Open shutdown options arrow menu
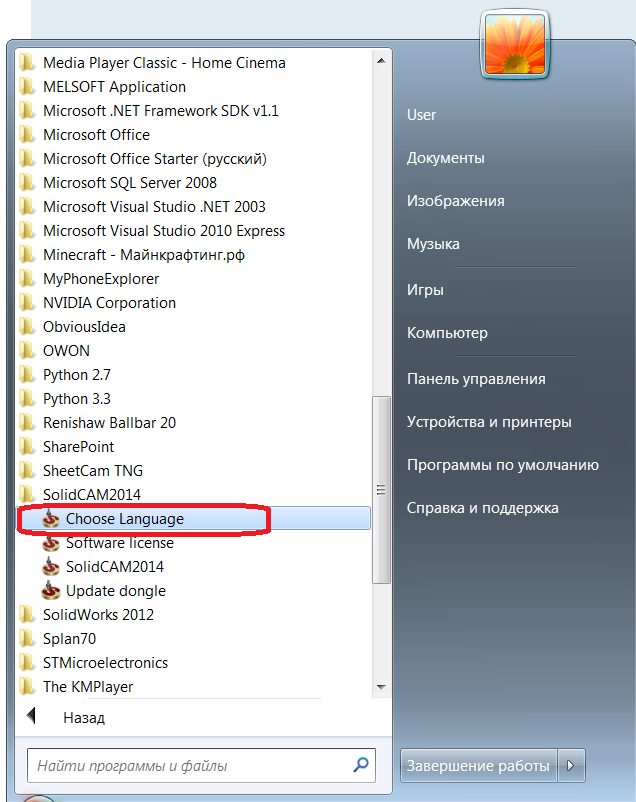 point(571,766)
